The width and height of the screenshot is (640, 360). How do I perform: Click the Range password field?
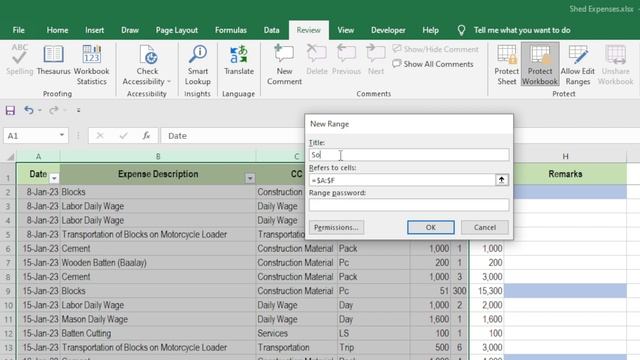tap(409, 205)
